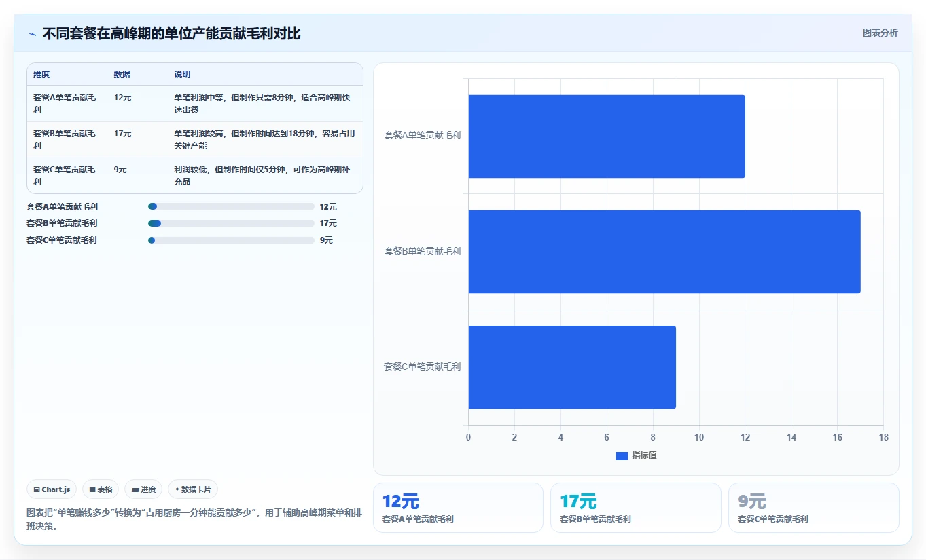The image size is (926, 560).
Task: Click y-axis label 套餐B单笔贡献毛利
Action: coord(423,251)
